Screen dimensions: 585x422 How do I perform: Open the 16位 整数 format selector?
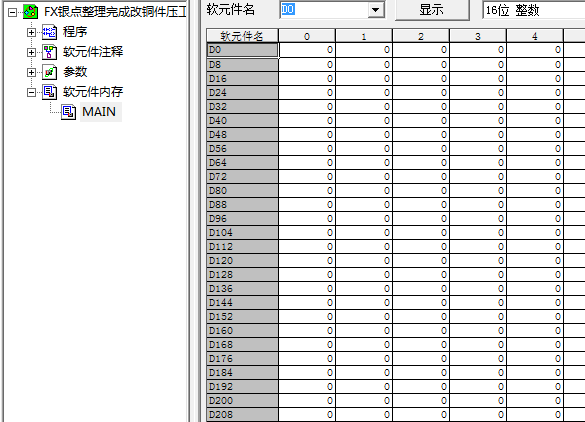click(x=534, y=10)
